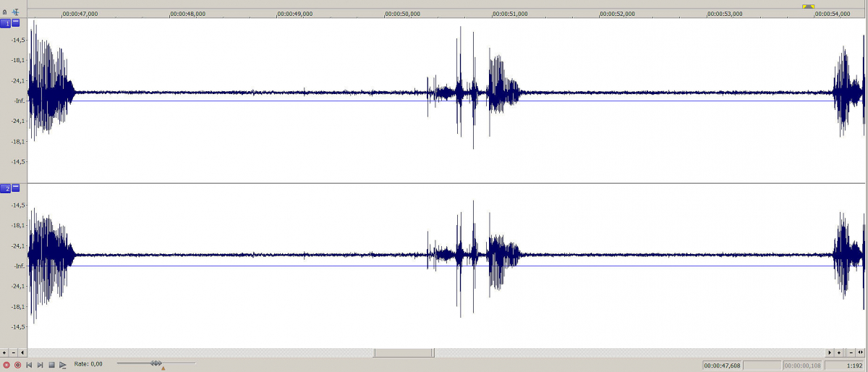Click the 00:00:51,000 ruler label
The image size is (868, 372).
[x=510, y=14]
